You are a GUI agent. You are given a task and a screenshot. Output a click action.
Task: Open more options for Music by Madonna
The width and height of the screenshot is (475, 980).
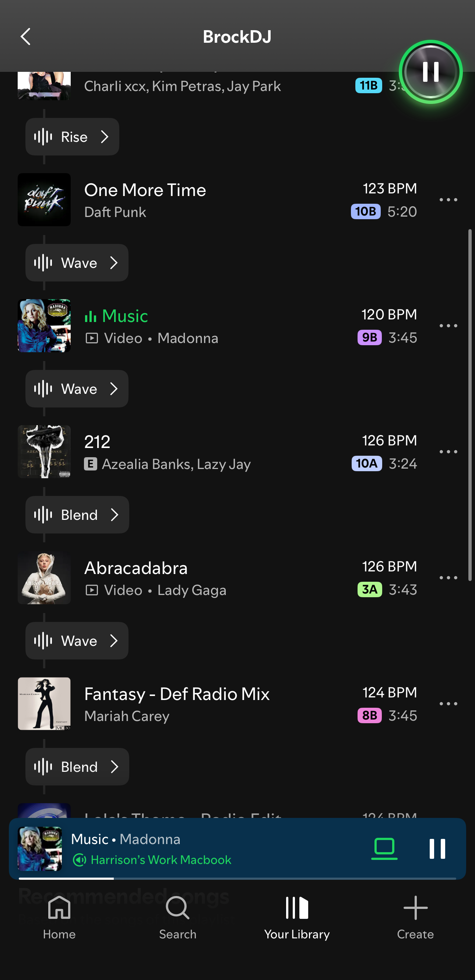[448, 326]
